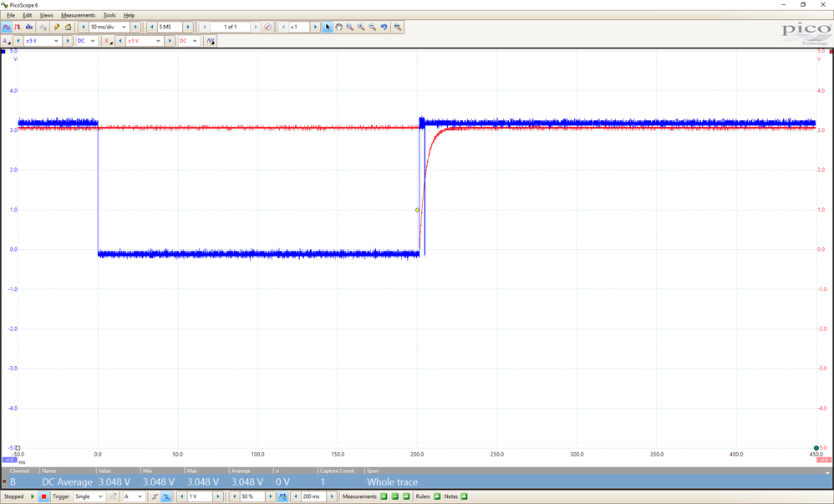Increase the 200 ms delay time
834x504 pixels.
[x=332, y=496]
